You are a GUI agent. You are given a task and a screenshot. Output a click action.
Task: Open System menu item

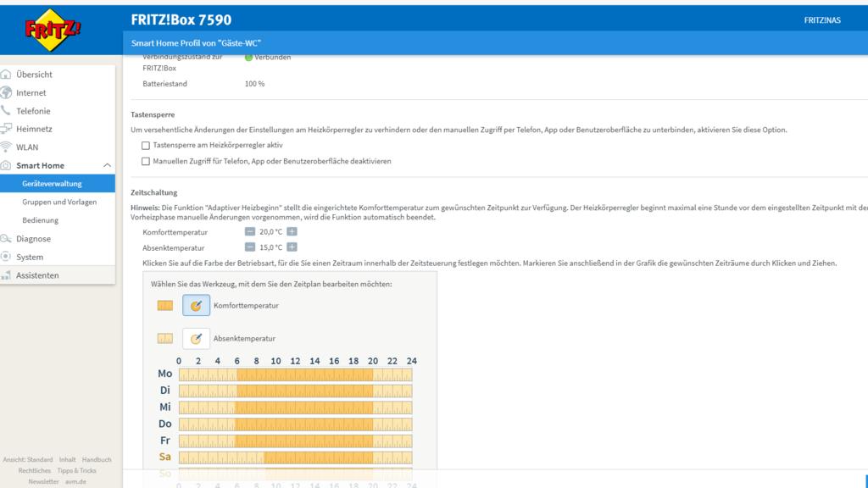(30, 257)
